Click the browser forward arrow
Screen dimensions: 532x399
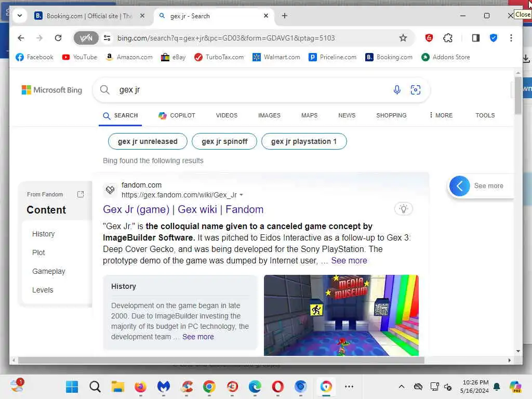(x=39, y=38)
